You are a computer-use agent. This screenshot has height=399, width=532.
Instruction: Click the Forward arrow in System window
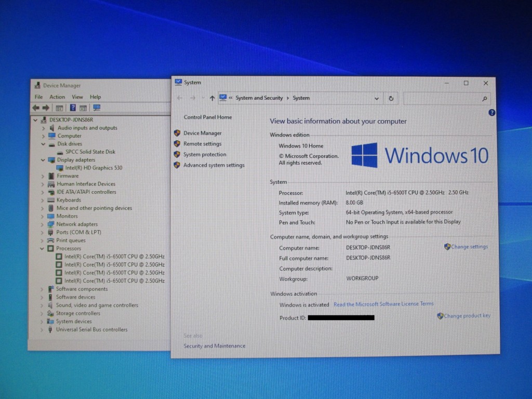pos(193,98)
